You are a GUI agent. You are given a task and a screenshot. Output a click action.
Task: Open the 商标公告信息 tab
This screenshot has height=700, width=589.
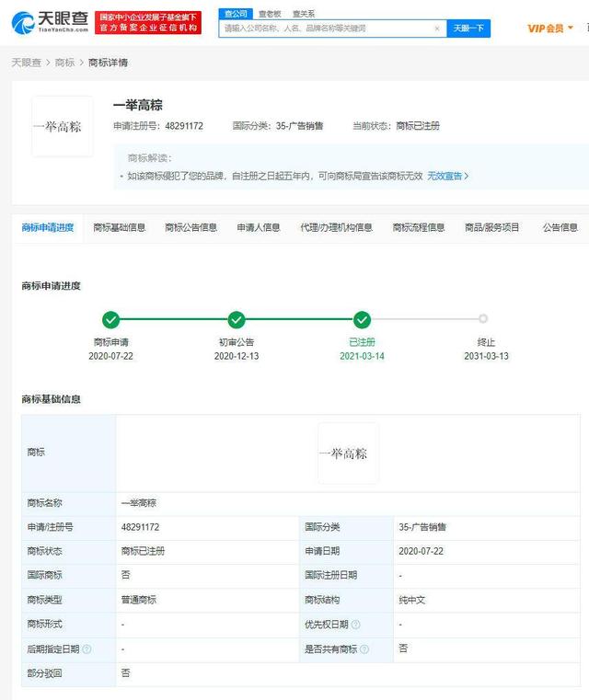(191, 227)
